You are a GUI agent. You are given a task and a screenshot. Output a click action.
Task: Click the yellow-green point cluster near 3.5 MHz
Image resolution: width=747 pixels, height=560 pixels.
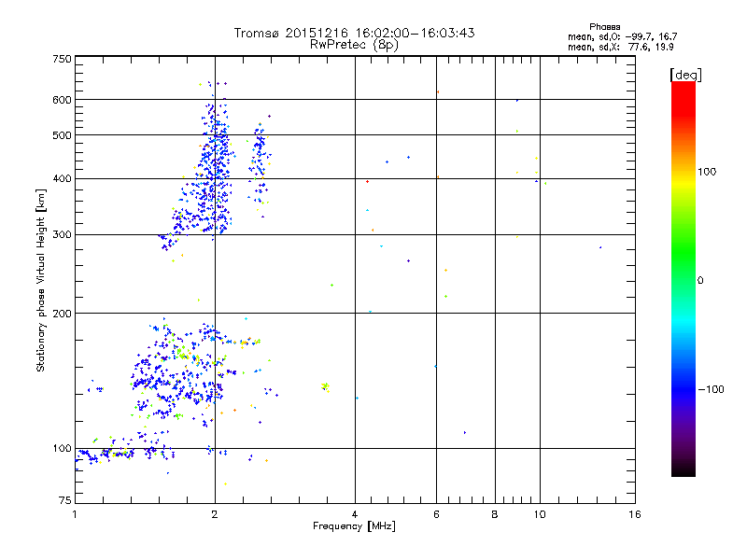[325, 386]
